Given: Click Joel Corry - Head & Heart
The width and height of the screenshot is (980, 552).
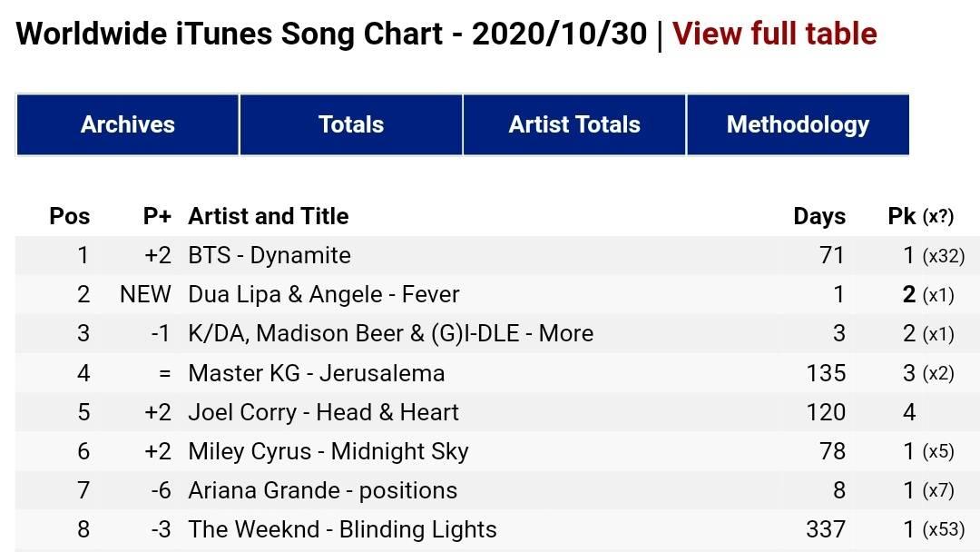Looking at the screenshot, I should (x=323, y=412).
